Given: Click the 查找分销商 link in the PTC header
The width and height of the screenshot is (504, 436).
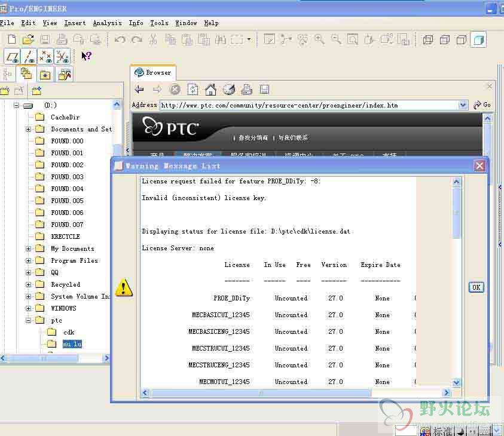Looking at the screenshot, I should coord(253,138).
